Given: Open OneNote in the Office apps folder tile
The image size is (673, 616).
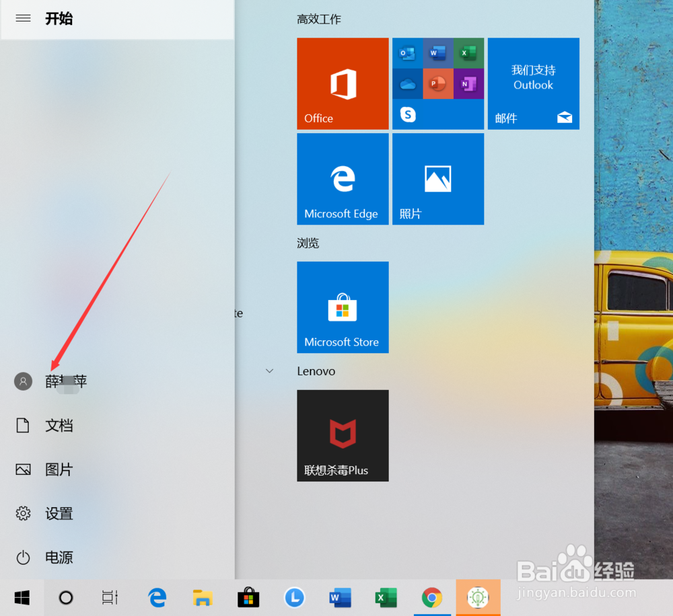Looking at the screenshot, I should pos(468,83).
